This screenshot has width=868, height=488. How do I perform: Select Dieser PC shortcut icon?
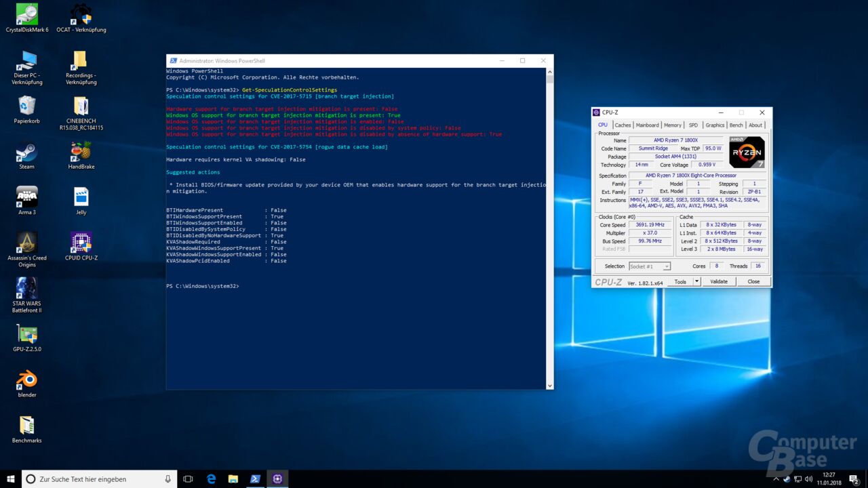[27, 67]
